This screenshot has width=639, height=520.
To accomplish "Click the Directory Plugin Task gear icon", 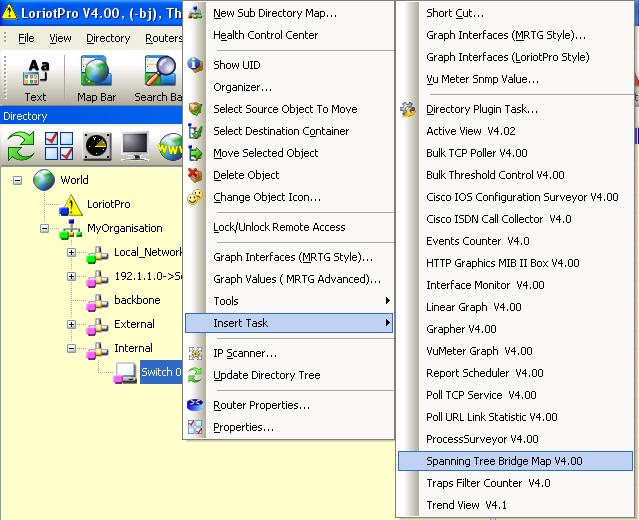I will click(x=408, y=109).
